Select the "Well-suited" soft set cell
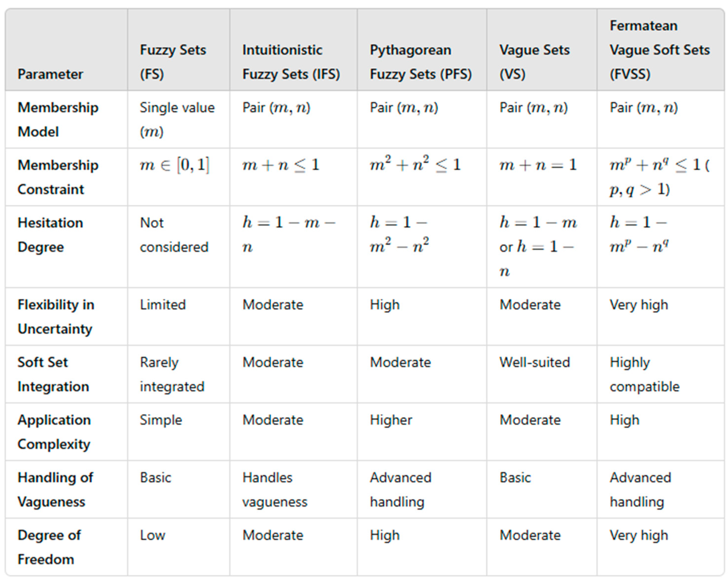The width and height of the screenshot is (728, 584). (534, 363)
